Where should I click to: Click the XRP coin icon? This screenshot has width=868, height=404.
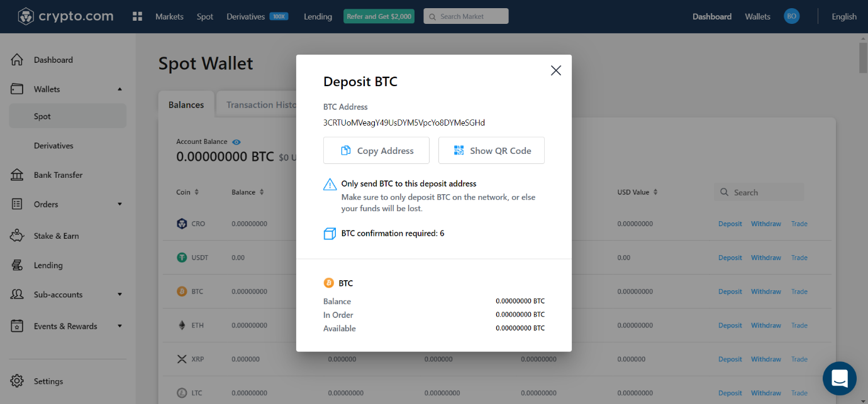(182, 359)
